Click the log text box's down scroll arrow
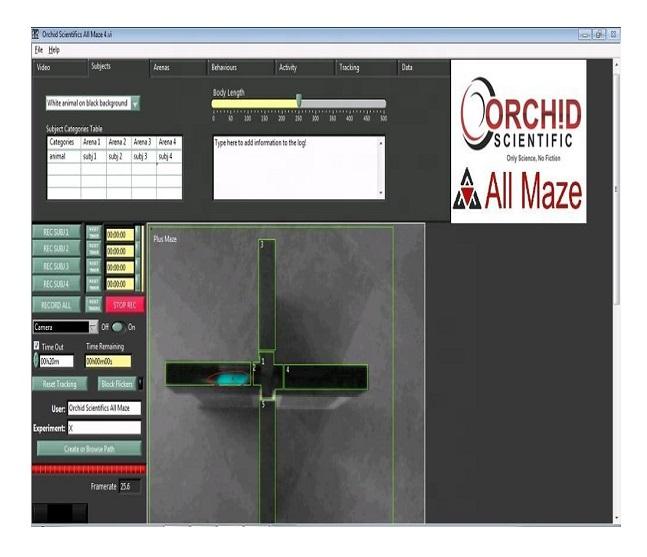Image resolution: width=647 pixels, height=557 pixels. pyautogui.click(x=381, y=194)
